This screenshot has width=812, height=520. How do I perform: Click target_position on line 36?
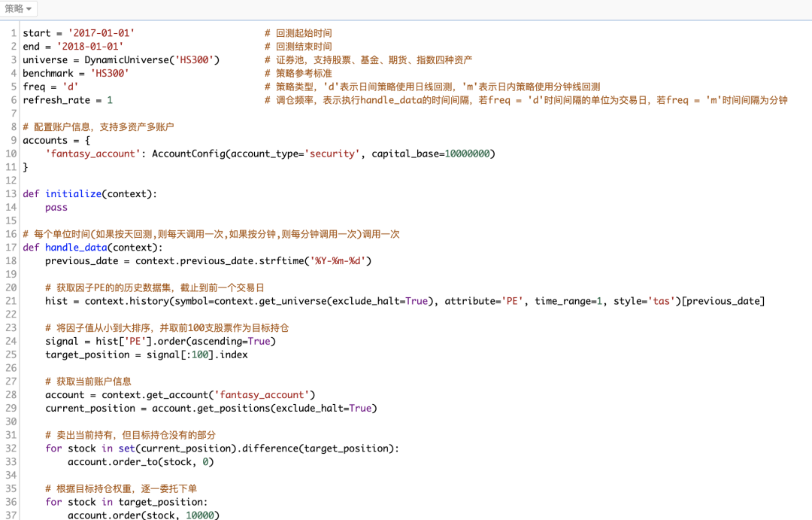pos(160,503)
